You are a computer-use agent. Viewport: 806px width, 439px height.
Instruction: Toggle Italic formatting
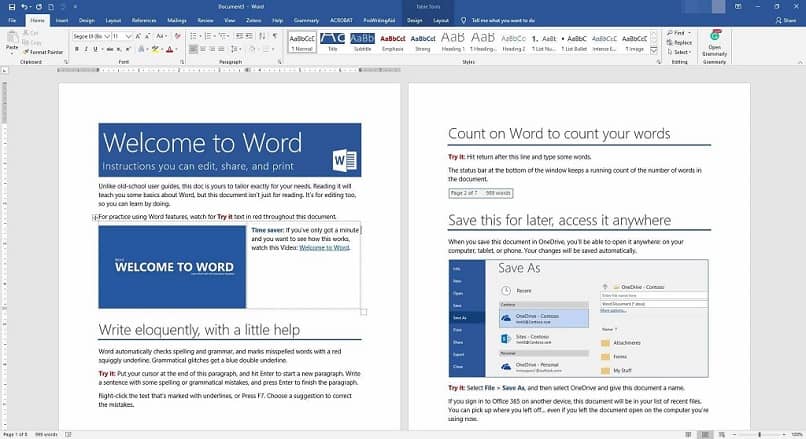tap(88, 48)
